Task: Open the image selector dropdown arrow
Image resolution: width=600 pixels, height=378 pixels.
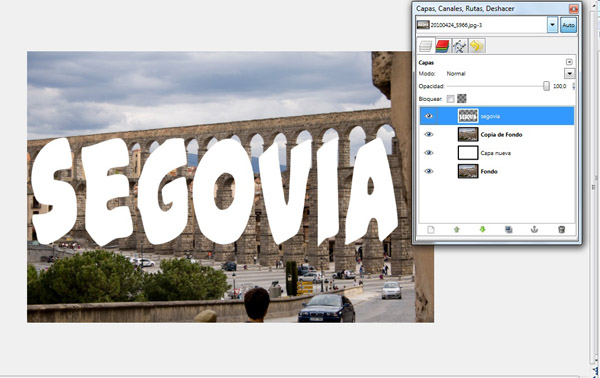Action: [x=552, y=25]
